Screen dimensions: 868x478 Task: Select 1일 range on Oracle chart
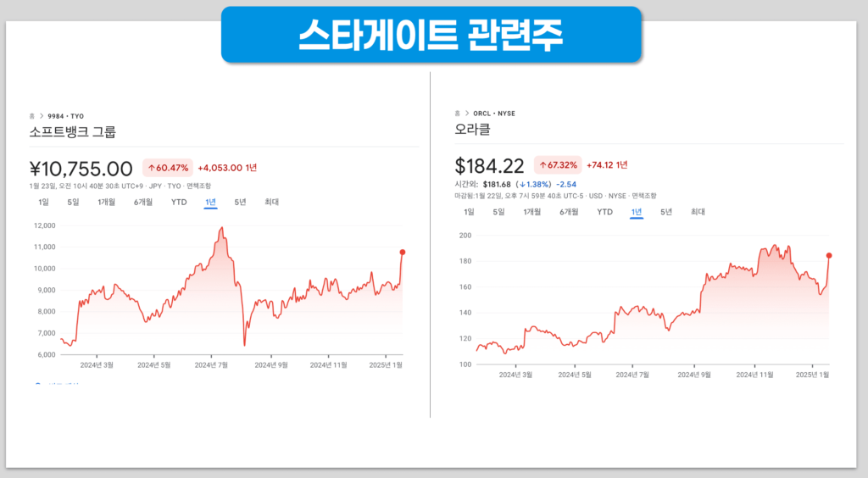coord(469,213)
